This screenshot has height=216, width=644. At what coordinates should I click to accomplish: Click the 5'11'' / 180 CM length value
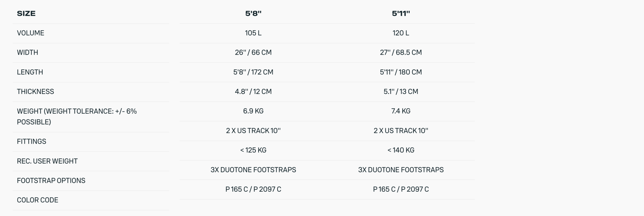tap(401, 72)
